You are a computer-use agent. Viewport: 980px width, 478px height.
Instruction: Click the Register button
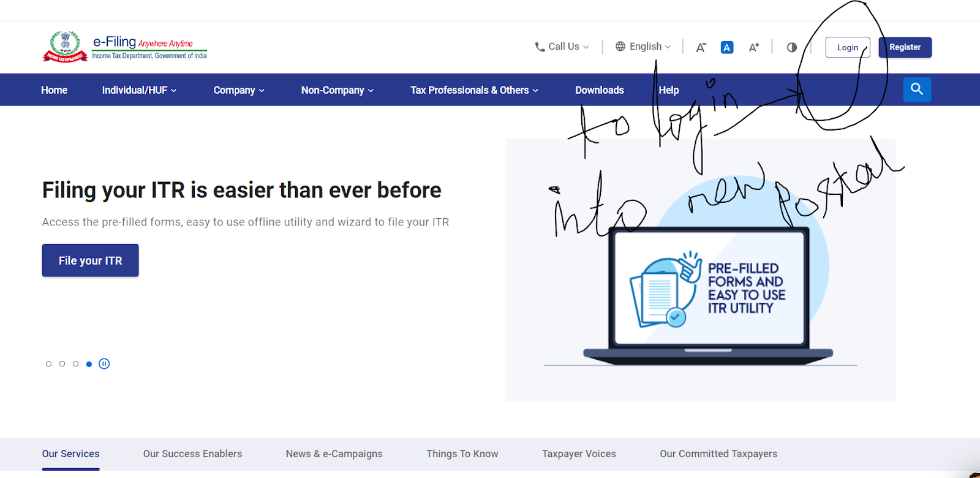click(x=905, y=47)
